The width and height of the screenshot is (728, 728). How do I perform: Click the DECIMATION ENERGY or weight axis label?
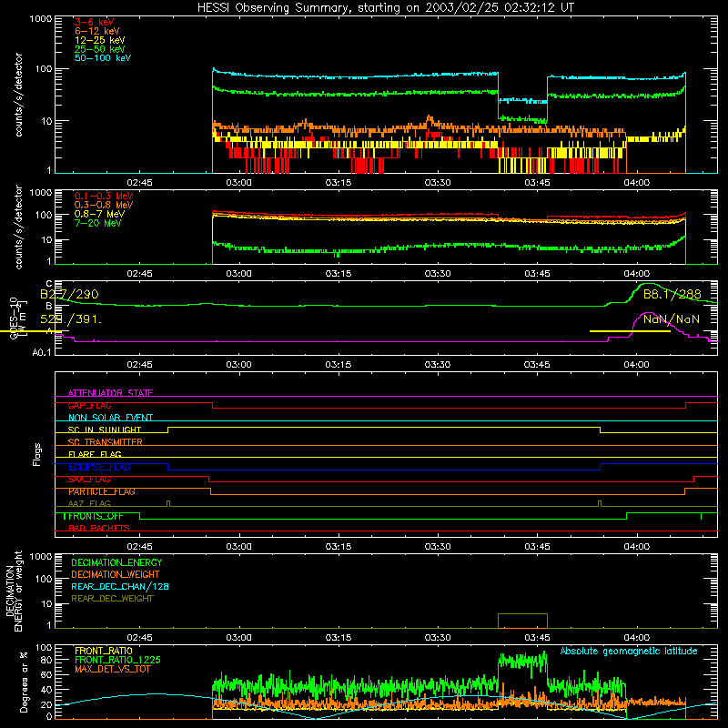tap(14, 591)
